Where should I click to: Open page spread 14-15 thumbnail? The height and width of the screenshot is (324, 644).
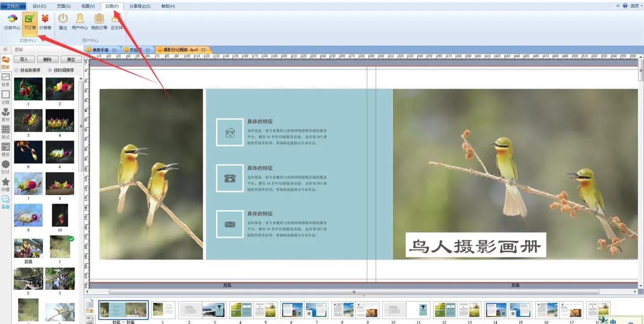[508, 310]
